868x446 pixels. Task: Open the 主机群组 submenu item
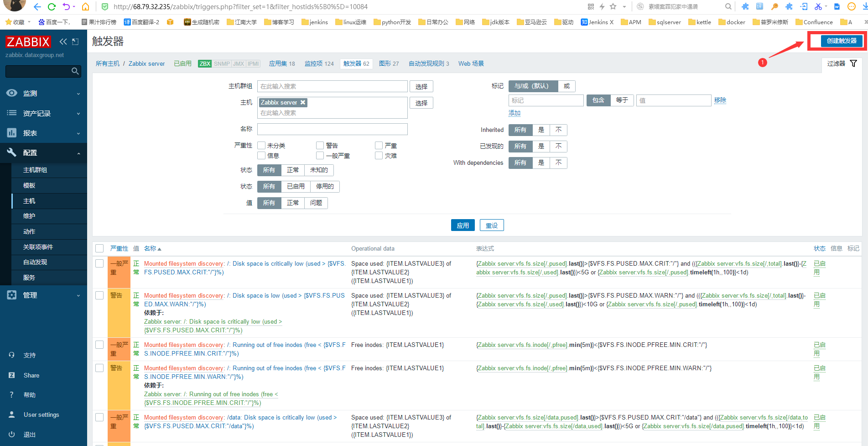pos(35,170)
